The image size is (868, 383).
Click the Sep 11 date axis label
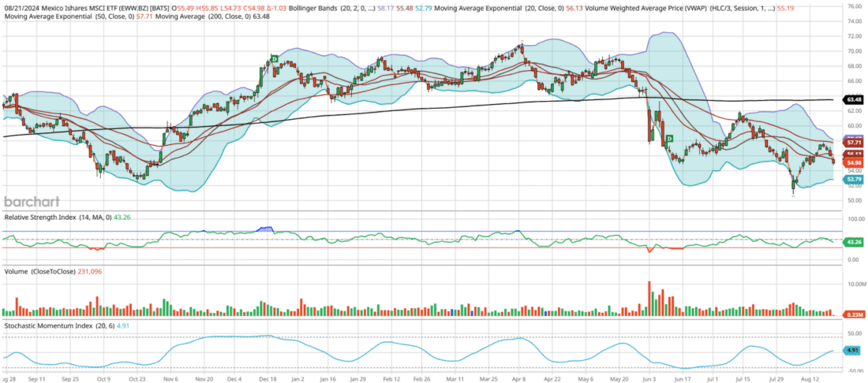pos(36,380)
